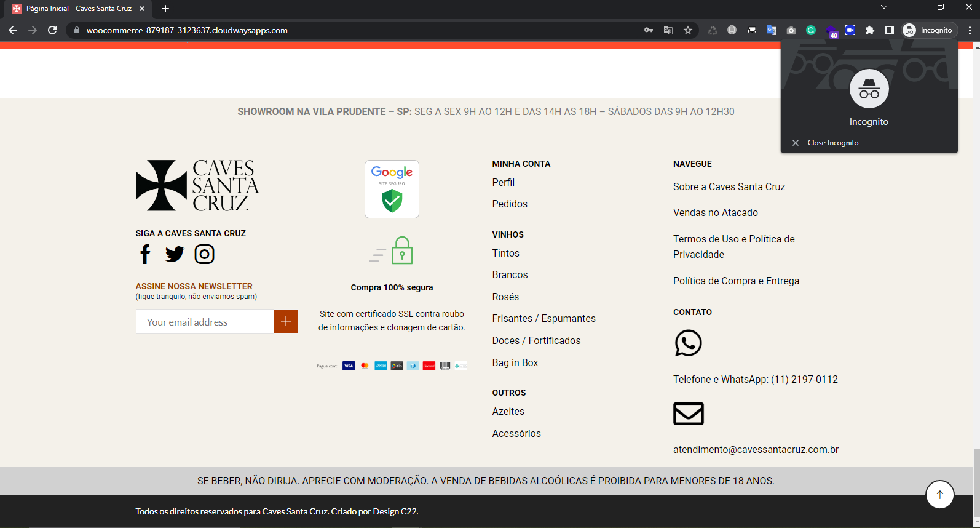Click the camera screenshot extension icon

click(791, 30)
